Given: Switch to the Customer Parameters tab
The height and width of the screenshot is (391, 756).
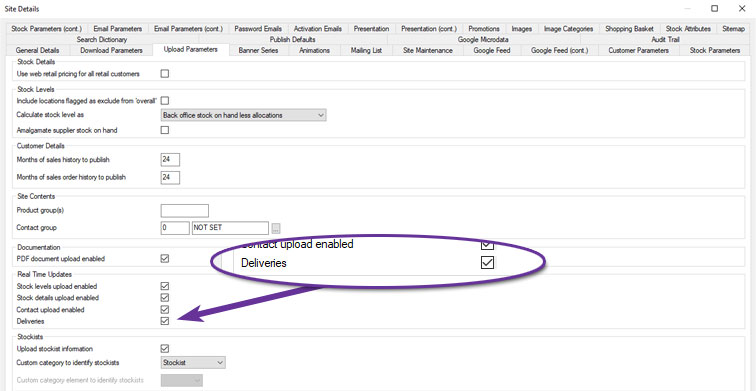Looking at the screenshot, I should point(638,50).
